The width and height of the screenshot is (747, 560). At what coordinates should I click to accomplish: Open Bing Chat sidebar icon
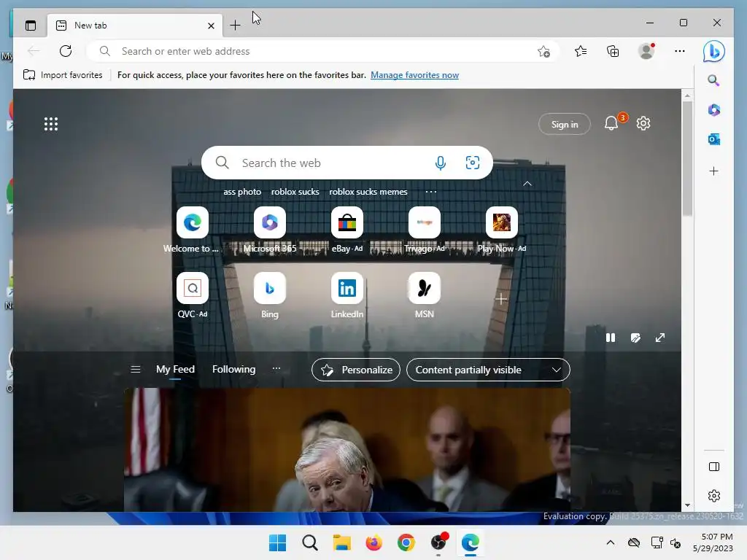713,52
